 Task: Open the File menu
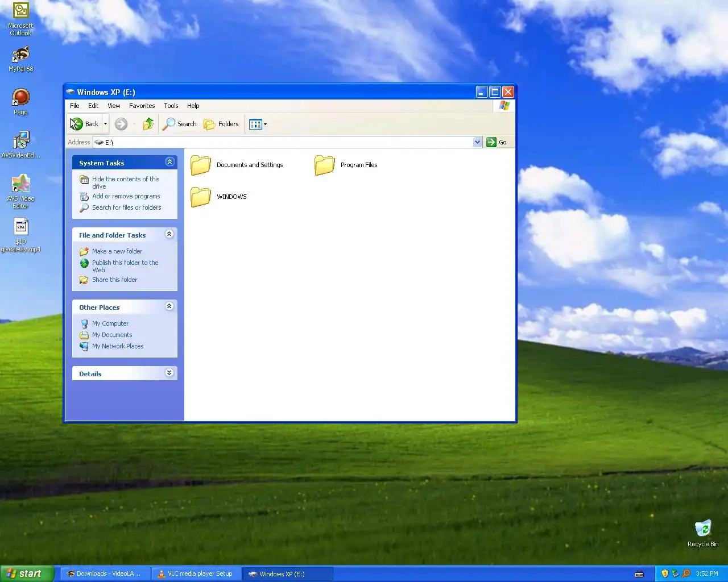pyautogui.click(x=75, y=106)
